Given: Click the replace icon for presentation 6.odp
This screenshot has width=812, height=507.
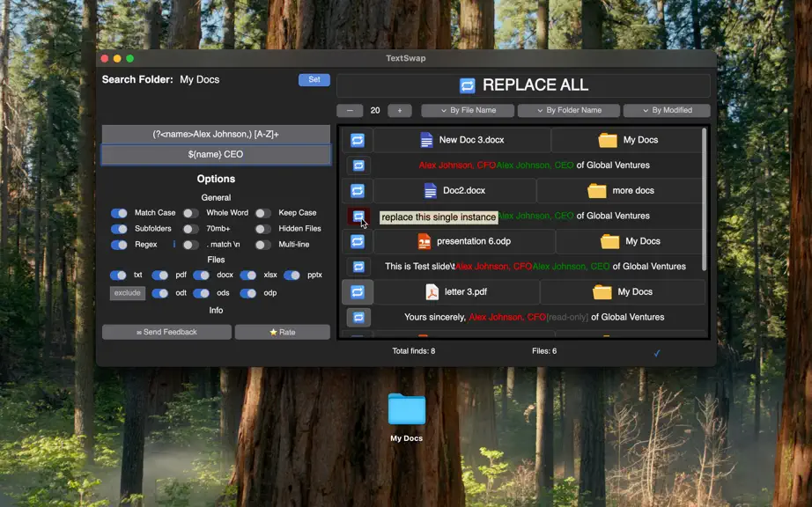Looking at the screenshot, I should [358, 241].
